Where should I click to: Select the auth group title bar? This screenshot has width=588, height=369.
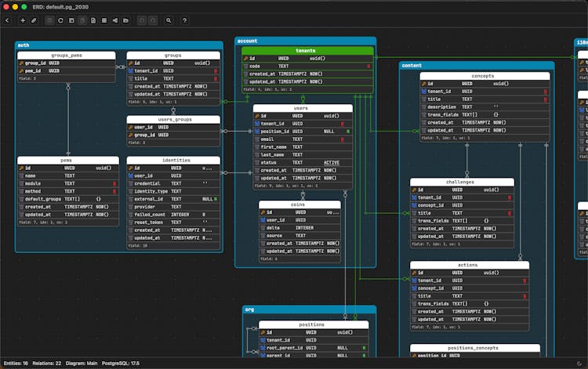coord(118,45)
